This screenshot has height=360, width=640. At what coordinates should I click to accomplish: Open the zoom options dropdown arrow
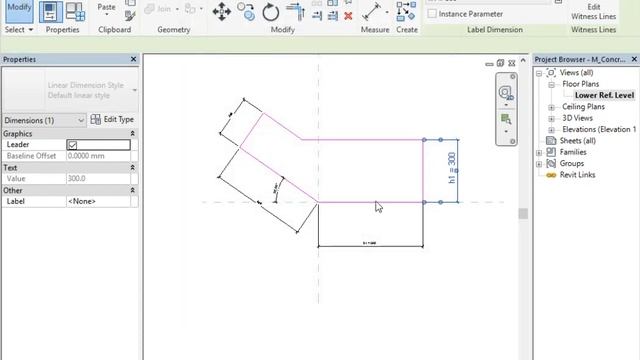[506, 131]
